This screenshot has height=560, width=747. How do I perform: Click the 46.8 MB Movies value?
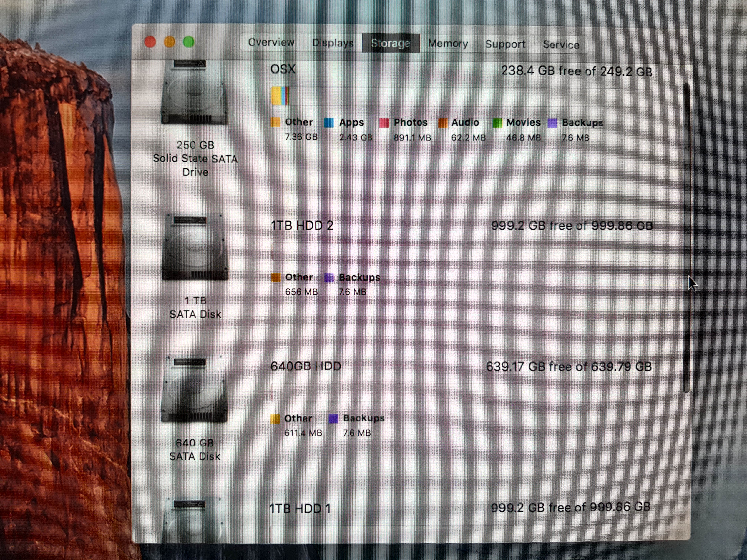(523, 138)
